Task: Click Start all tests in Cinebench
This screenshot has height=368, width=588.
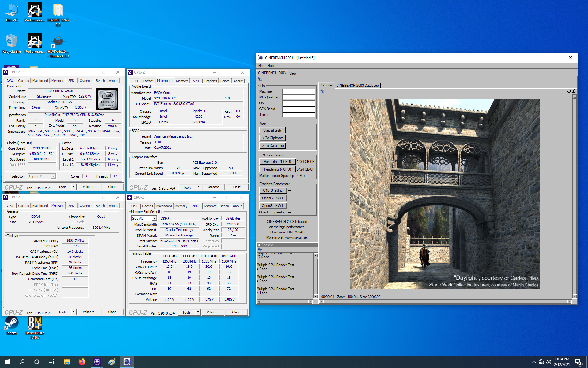Action: click(272, 130)
